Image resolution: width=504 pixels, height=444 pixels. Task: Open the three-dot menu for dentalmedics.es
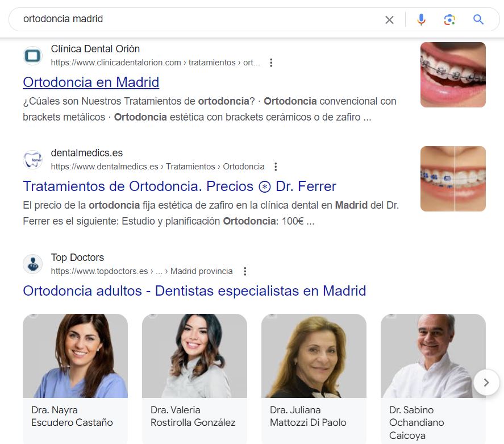(x=276, y=167)
